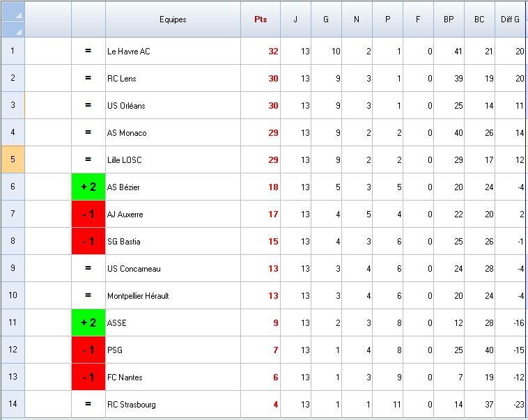Click the red -1 cell beside PSG
Image resolution: width=528 pixels, height=420 pixels.
pyautogui.click(x=88, y=350)
